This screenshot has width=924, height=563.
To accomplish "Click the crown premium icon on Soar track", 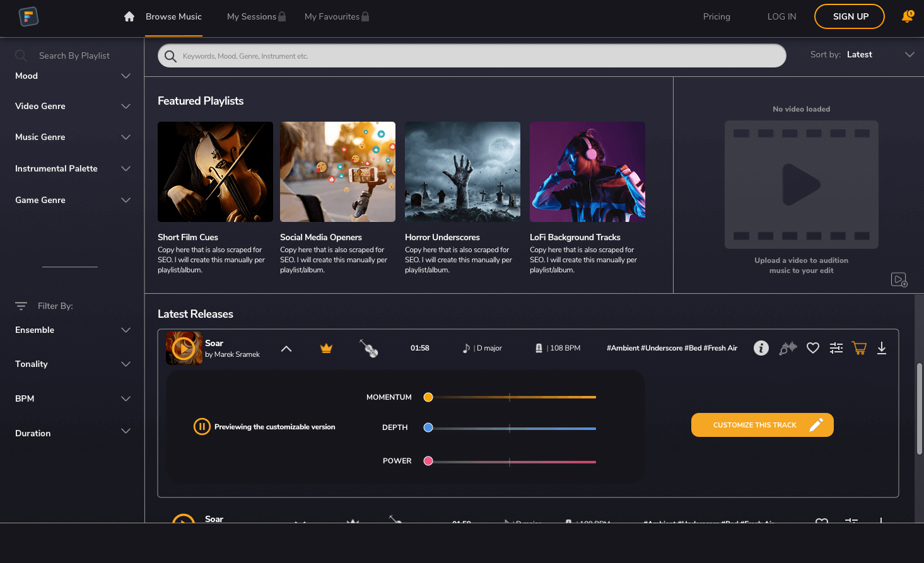I will (326, 348).
